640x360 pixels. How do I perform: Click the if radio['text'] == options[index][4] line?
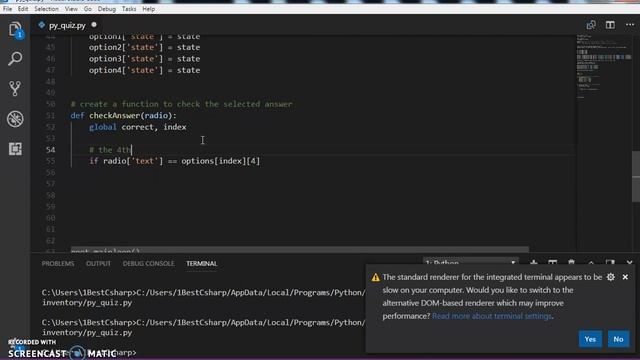(x=175, y=161)
